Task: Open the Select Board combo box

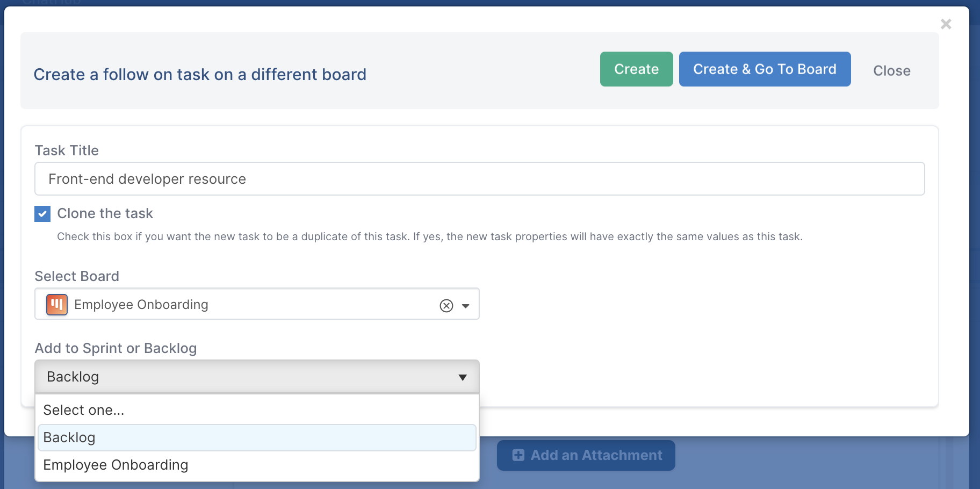Action: coord(257,304)
